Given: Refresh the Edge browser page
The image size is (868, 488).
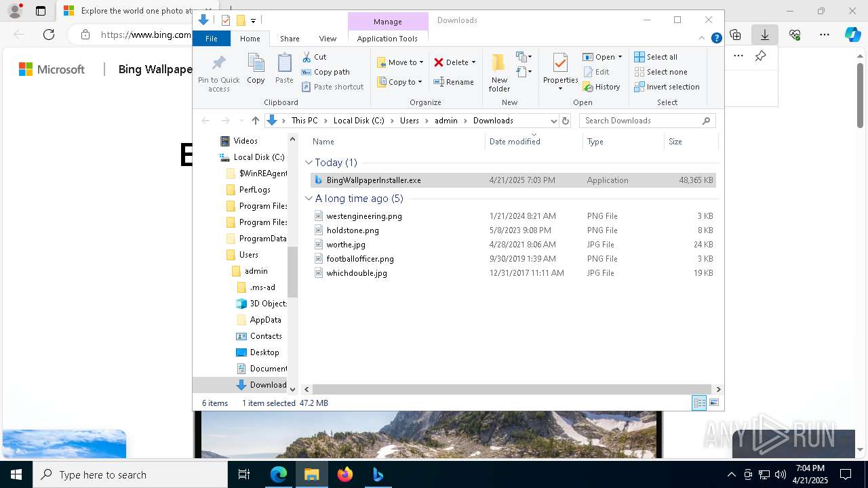Looking at the screenshot, I should pyautogui.click(x=49, y=35).
